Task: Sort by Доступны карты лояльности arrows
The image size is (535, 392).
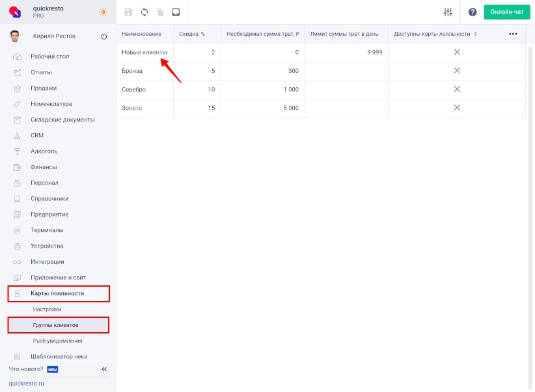Action: coord(475,34)
